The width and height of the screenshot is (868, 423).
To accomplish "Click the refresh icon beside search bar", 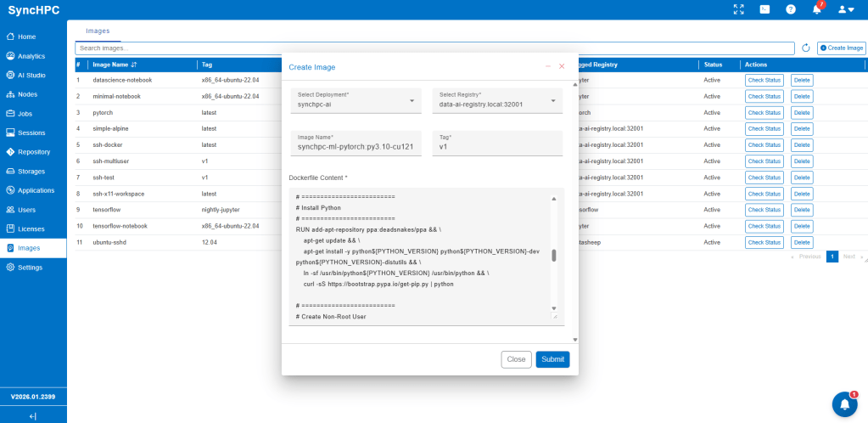I will click(806, 48).
